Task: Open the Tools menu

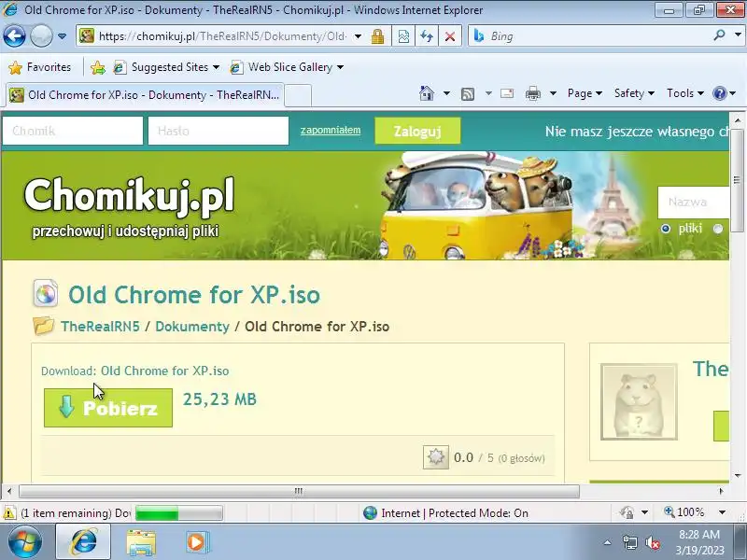Action: click(685, 93)
